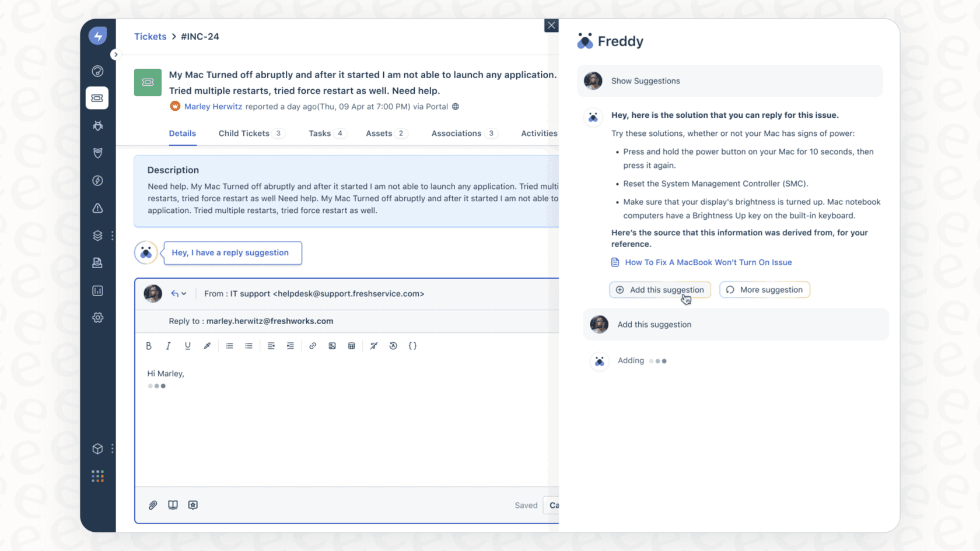
Task: Underline text in the reply toolbar
Action: pyautogui.click(x=187, y=345)
